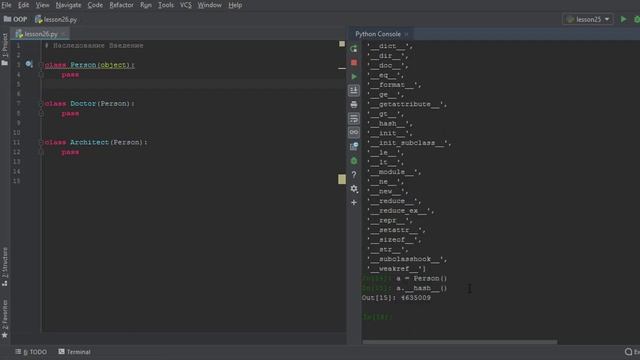Open the File menu
The width and height of the screenshot is (640, 360).
pyautogui.click(x=6, y=5)
